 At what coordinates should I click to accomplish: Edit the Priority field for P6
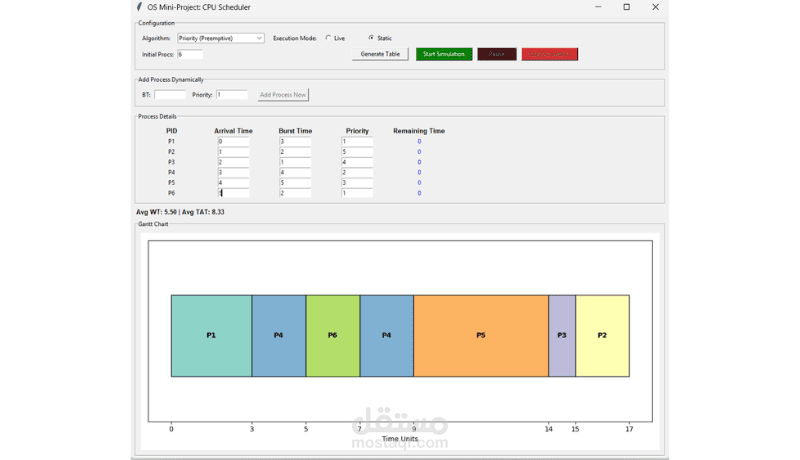tap(357, 193)
